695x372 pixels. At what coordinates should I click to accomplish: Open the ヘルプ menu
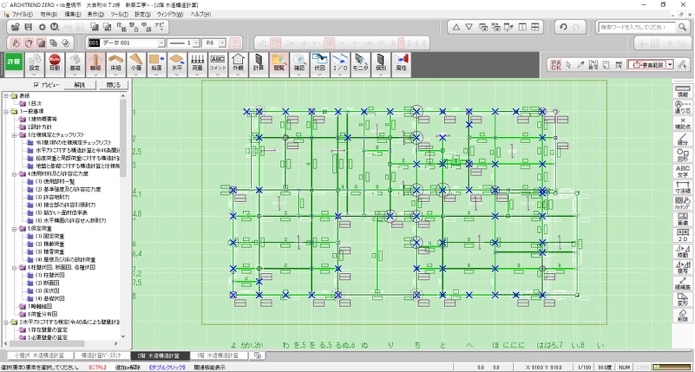200,14
